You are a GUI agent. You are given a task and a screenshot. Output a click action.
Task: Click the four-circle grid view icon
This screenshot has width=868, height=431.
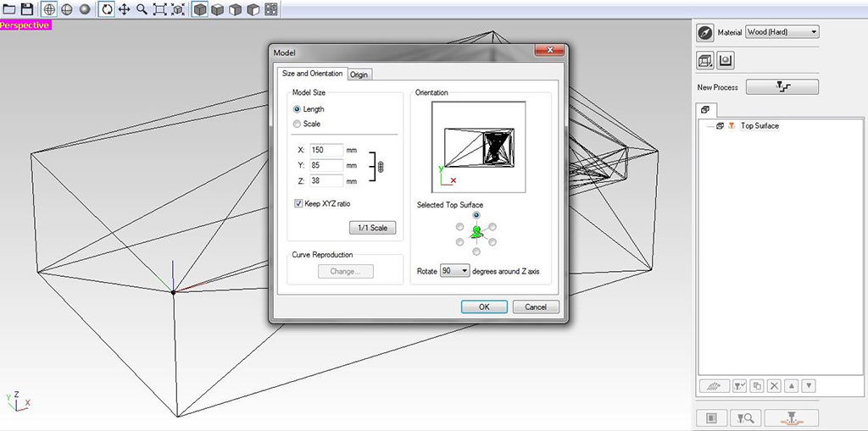click(x=270, y=9)
